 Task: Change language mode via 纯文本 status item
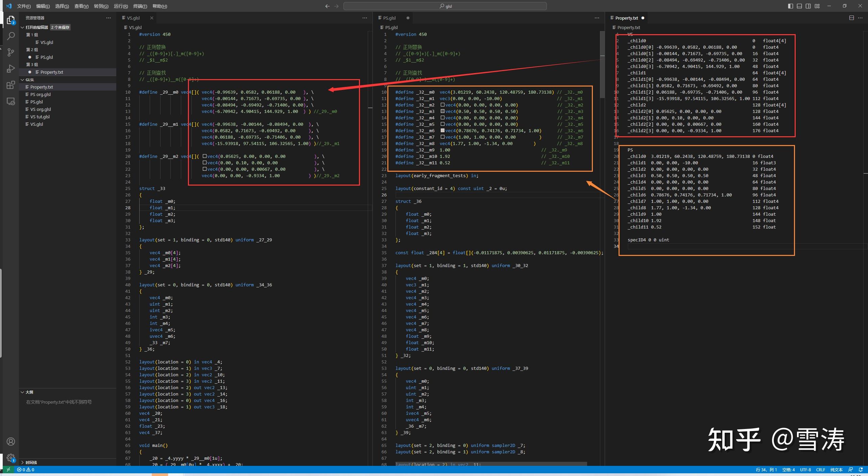click(x=837, y=470)
